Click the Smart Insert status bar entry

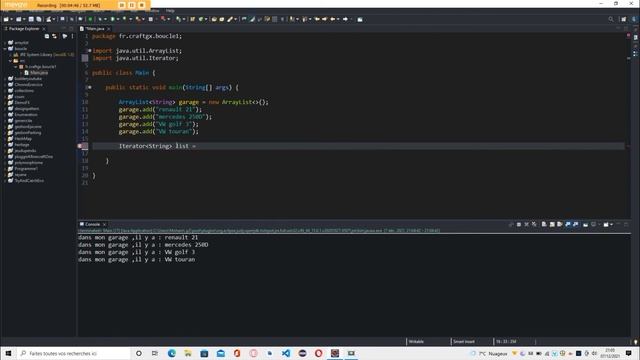[x=464, y=342]
